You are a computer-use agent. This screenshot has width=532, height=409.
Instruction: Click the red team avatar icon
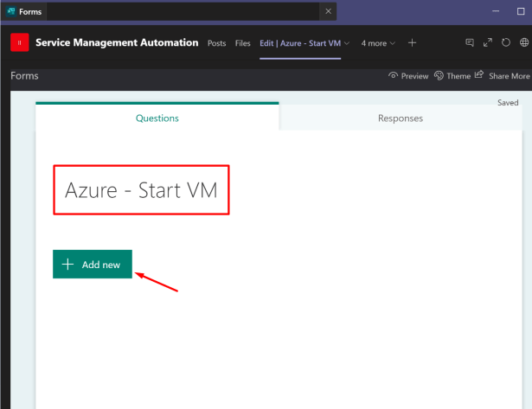click(19, 42)
